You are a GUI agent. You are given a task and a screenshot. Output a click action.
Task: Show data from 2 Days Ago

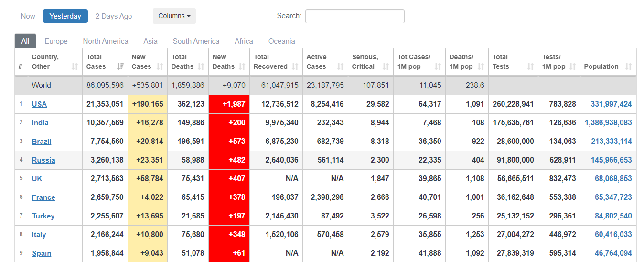pyautogui.click(x=114, y=16)
